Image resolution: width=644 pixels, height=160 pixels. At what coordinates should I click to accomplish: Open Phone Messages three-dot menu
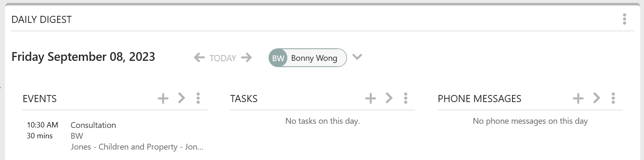point(613,98)
